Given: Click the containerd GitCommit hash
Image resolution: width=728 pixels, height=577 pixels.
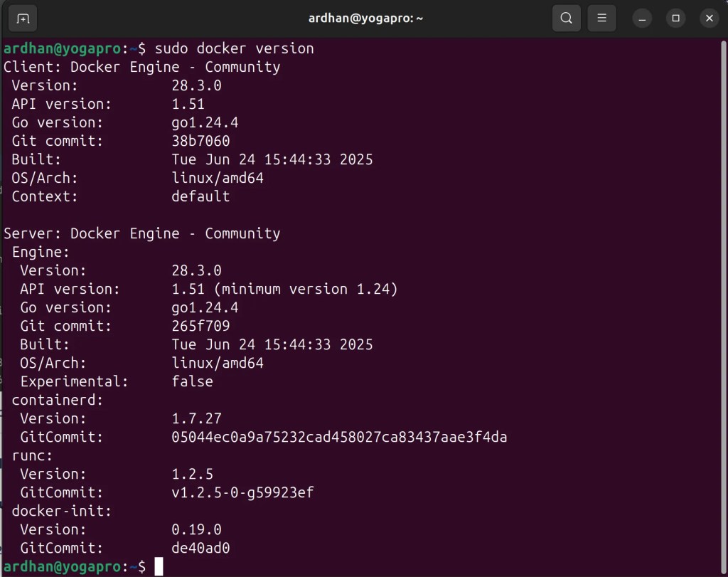Looking at the screenshot, I should [339, 437].
